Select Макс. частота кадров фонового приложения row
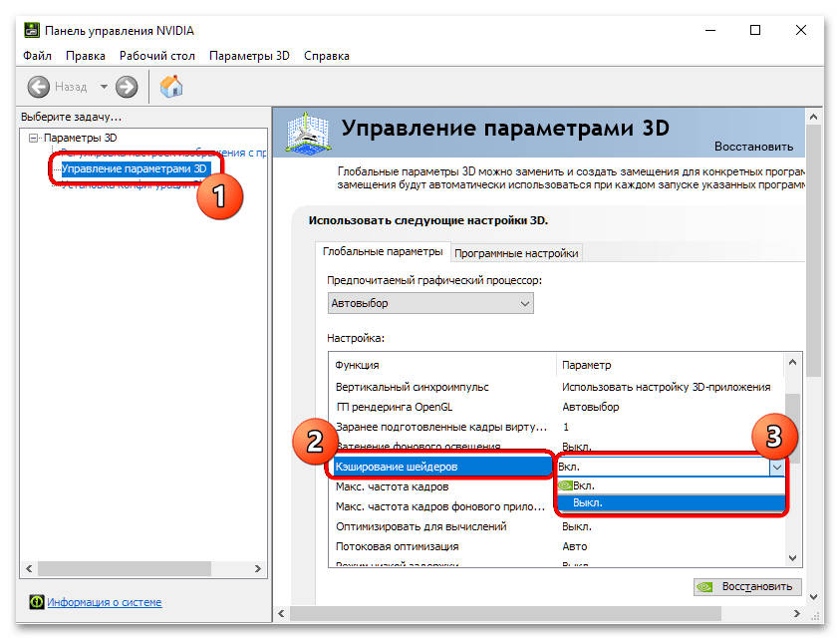 [439, 506]
